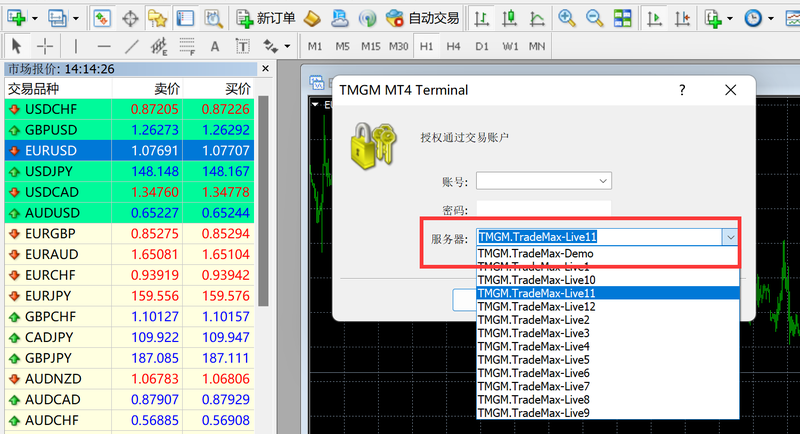Click the dialog help question mark
The height and width of the screenshot is (434, 800).
(682, 90)
